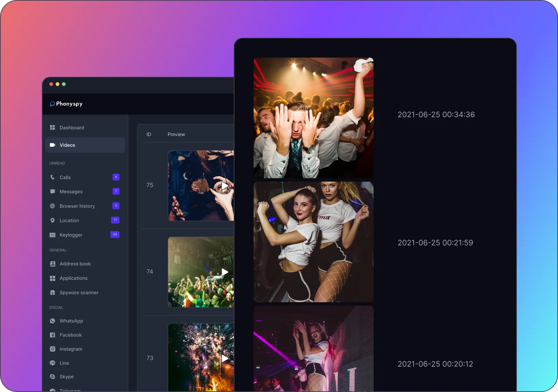Screen dimensions: 558x392
Task: Play video with ID 75
Action: (x=225, y=186)
